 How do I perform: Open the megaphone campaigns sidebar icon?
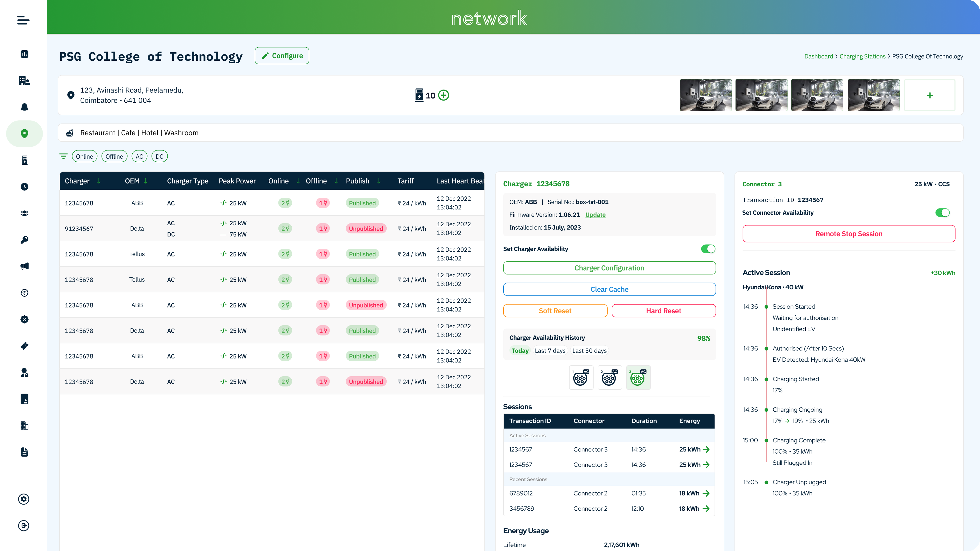tap(24, 266)
